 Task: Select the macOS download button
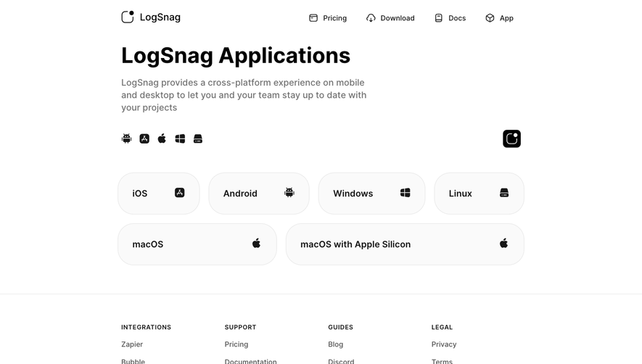(197, 244)
